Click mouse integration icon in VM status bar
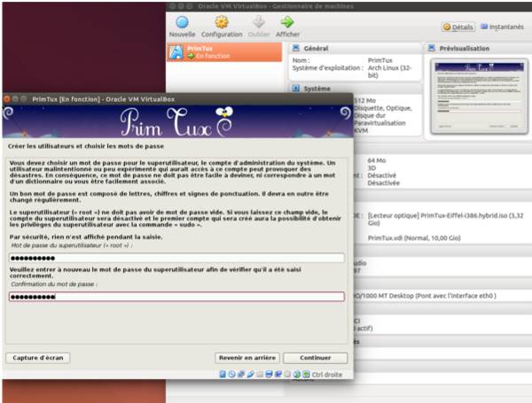532x403 pixels. 297,374
